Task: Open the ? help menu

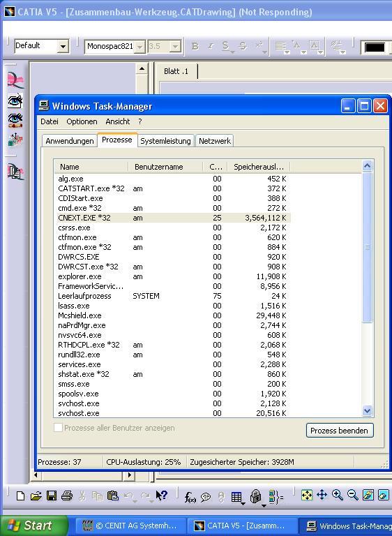Action: tap(140, 121)
